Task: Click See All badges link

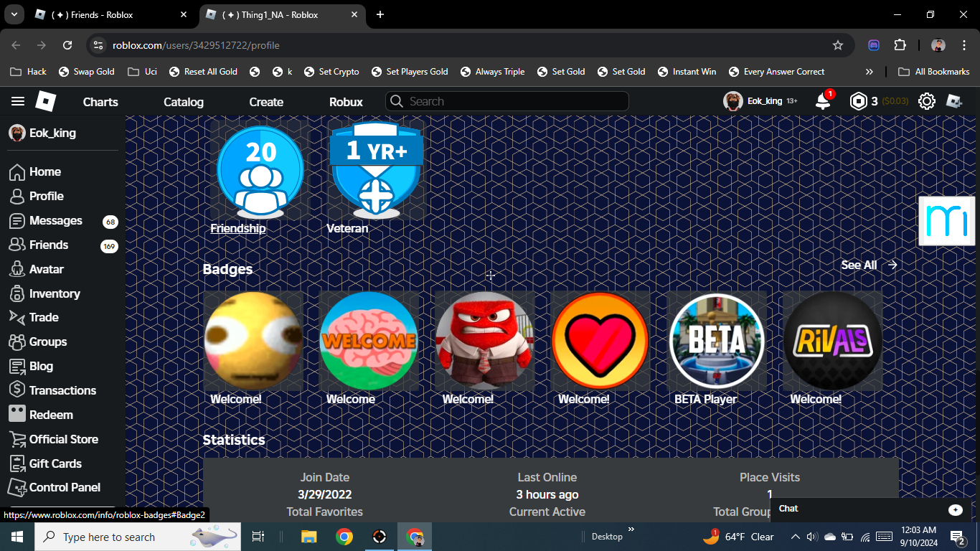Action: pos(869,265)
